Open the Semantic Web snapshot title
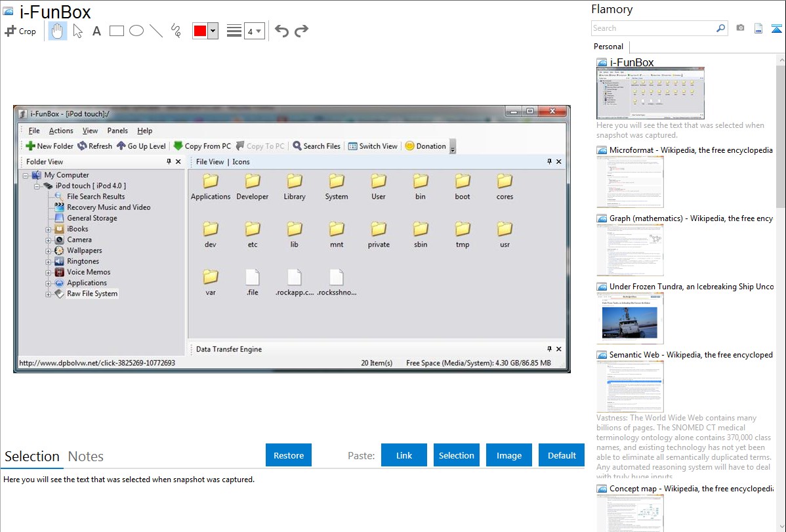The height and width of the screenshot is (532, 786). [691, 355]
